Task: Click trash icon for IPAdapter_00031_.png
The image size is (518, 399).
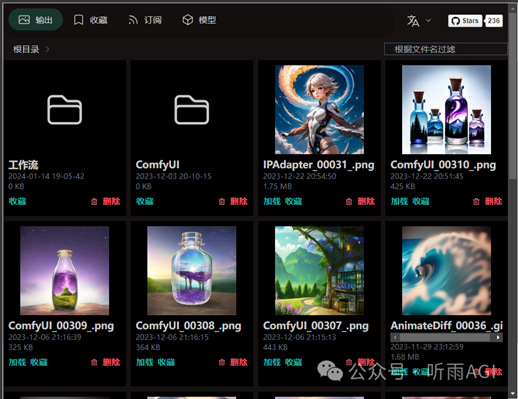Action: point(349,201)
